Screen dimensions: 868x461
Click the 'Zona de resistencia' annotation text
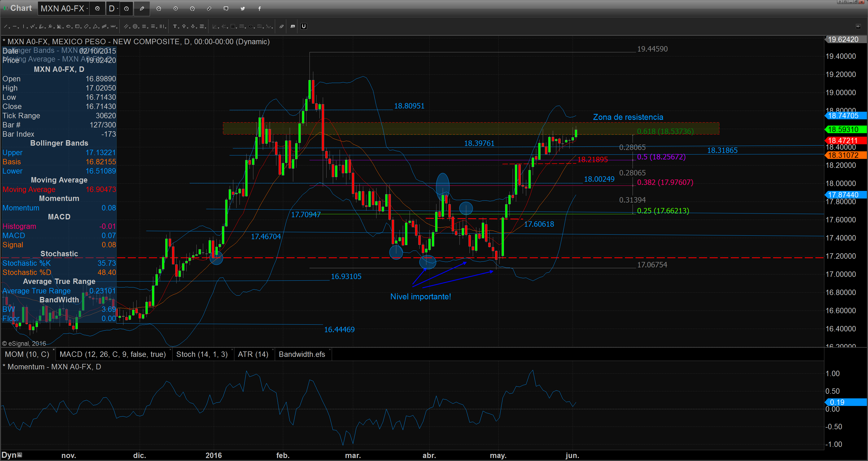coord(628,117)
